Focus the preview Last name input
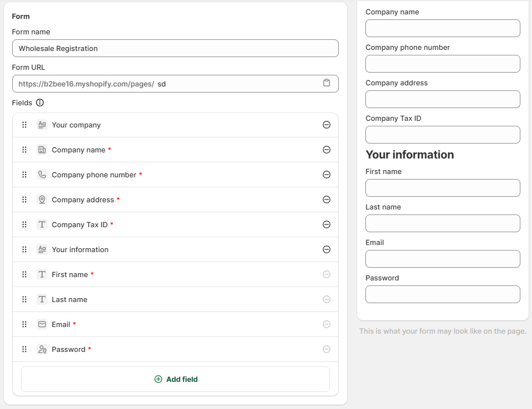This screenshot has height=409, width=532. click(443, 223)
